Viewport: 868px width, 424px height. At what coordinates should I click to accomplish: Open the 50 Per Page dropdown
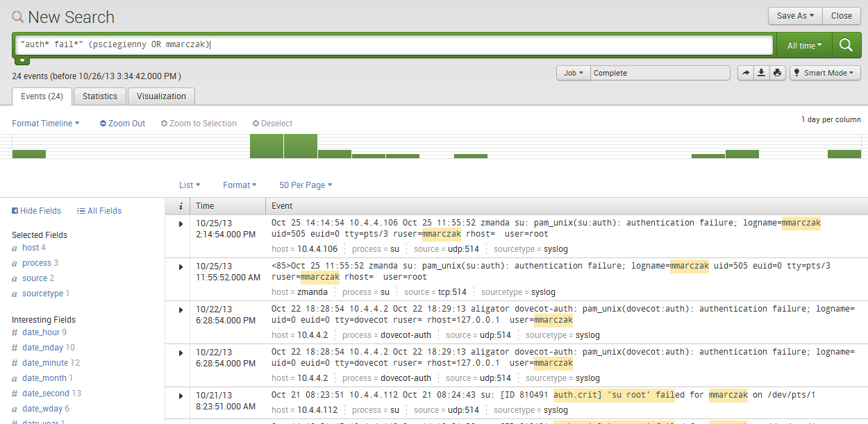click(x=306, y=185)
